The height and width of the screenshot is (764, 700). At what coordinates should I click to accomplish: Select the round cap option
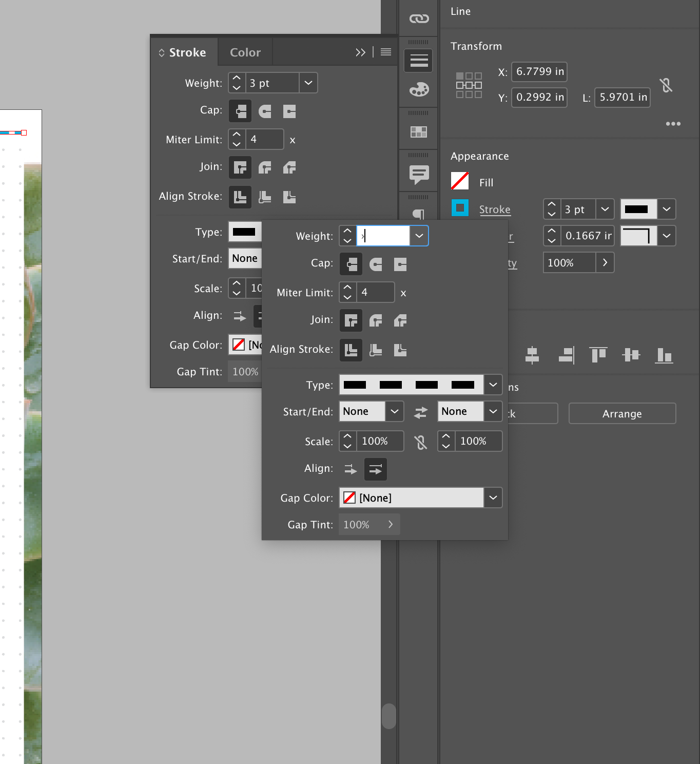tap(376, 264)
